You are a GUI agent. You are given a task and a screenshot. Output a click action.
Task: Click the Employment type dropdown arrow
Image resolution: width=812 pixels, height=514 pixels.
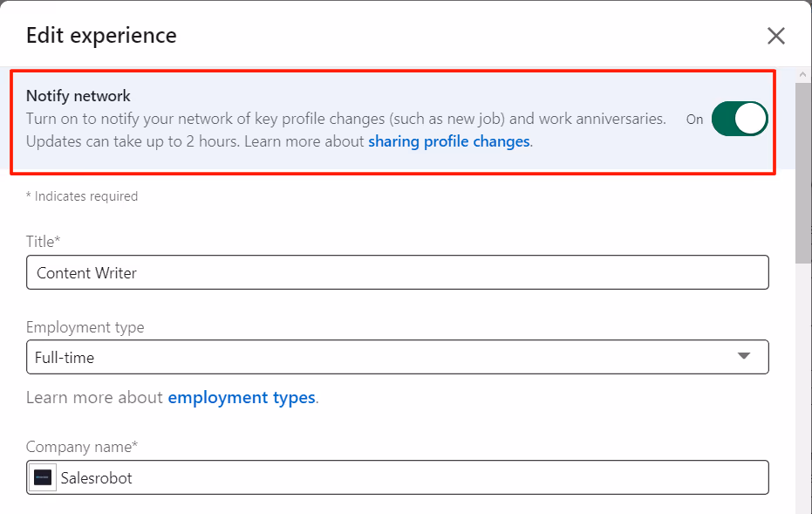[x=744, y=357]
